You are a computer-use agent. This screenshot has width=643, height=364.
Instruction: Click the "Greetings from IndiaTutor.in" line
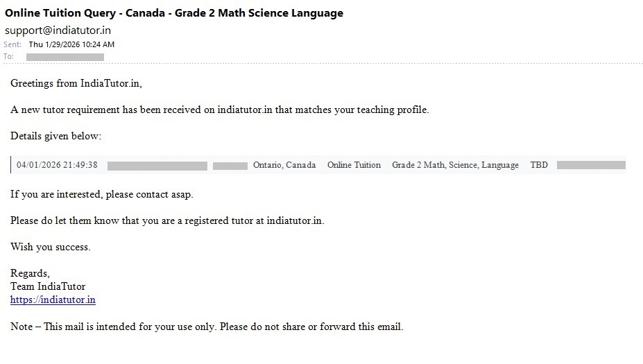76,83
